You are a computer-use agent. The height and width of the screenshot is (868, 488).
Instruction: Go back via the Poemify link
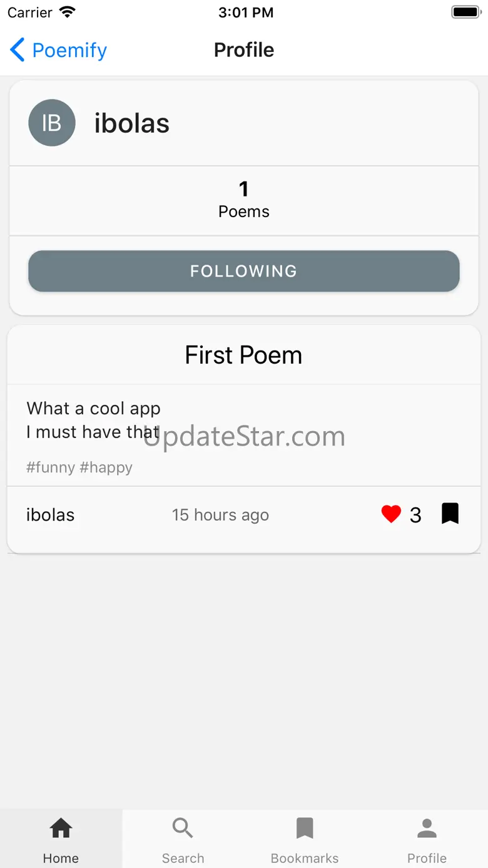point(69,50)
